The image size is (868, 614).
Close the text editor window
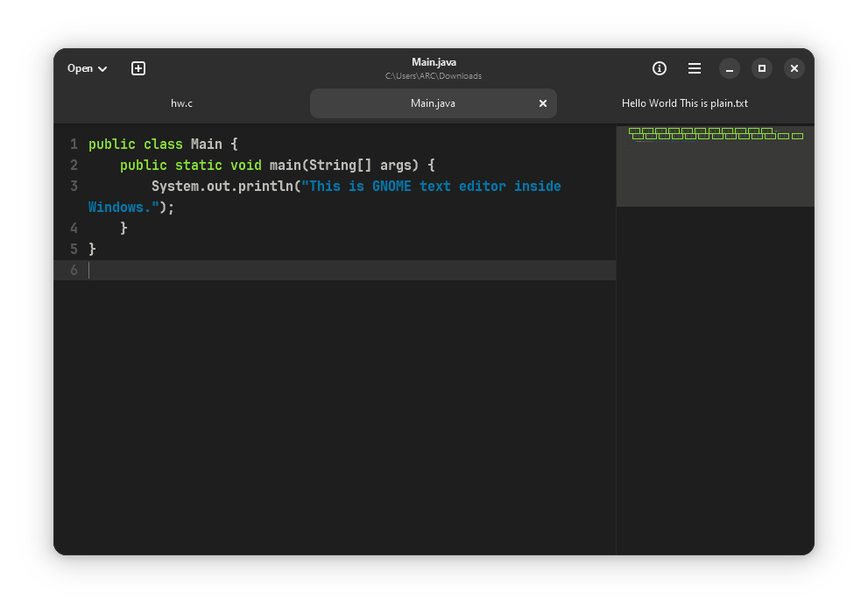point(794,68)
